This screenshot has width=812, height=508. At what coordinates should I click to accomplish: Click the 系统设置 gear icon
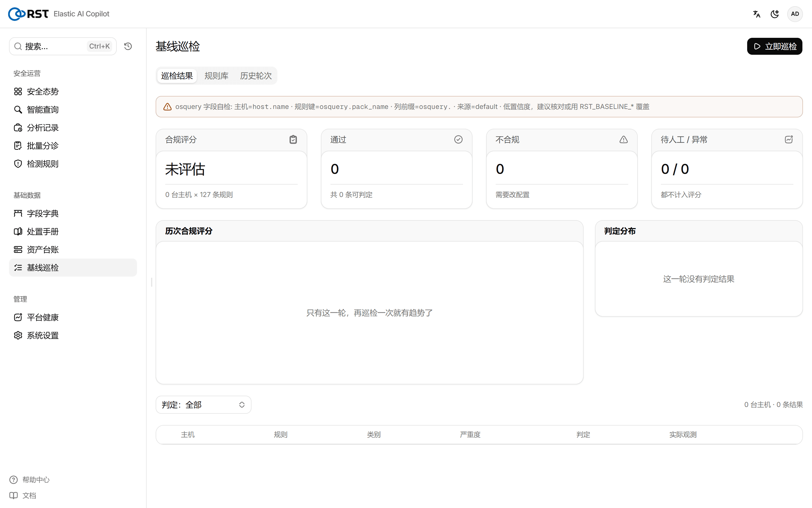point(18,335)
